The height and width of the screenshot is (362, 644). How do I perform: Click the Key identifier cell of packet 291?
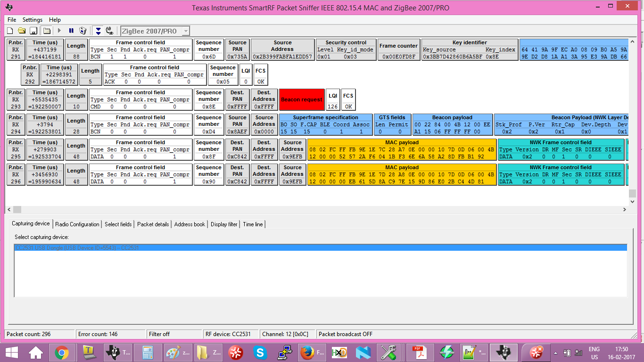470,49
